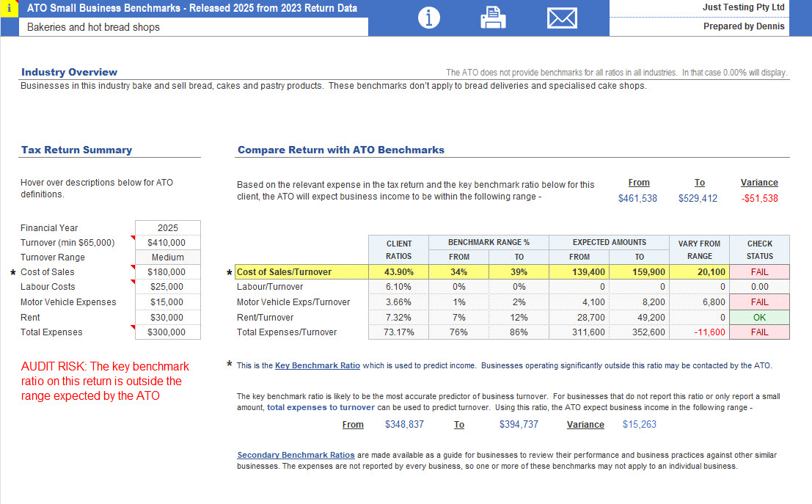Select the Financial Year field showing 2025

[x=167, y=227]
